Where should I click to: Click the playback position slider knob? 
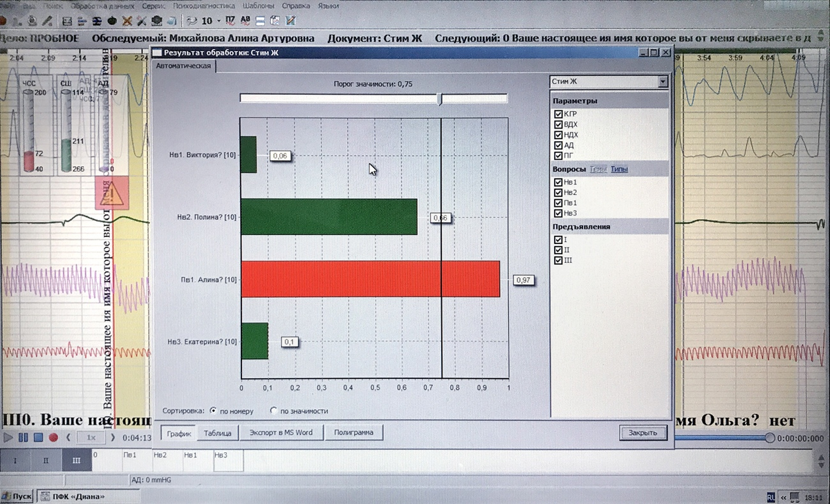tap(770, 438)
